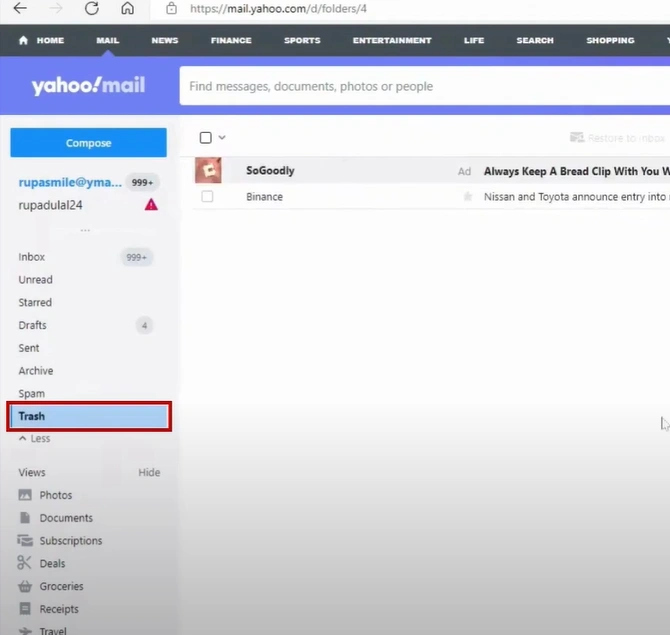
Task: Open the Receipts view
Action: [49, 609]
